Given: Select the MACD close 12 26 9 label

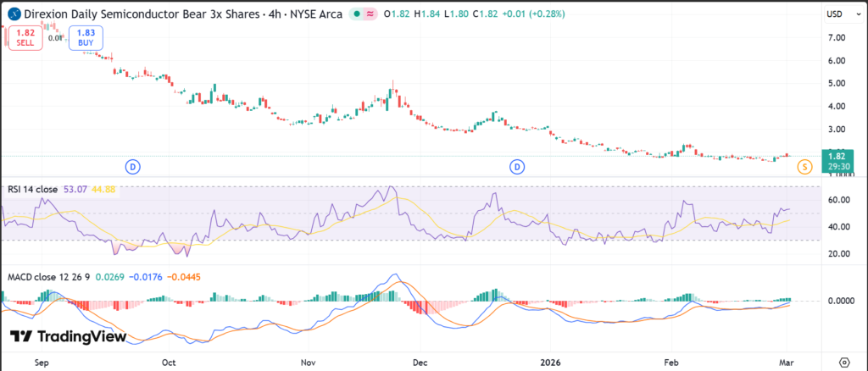Looking at the screenshot, I should pyautogui.click(x=47, y=275).
